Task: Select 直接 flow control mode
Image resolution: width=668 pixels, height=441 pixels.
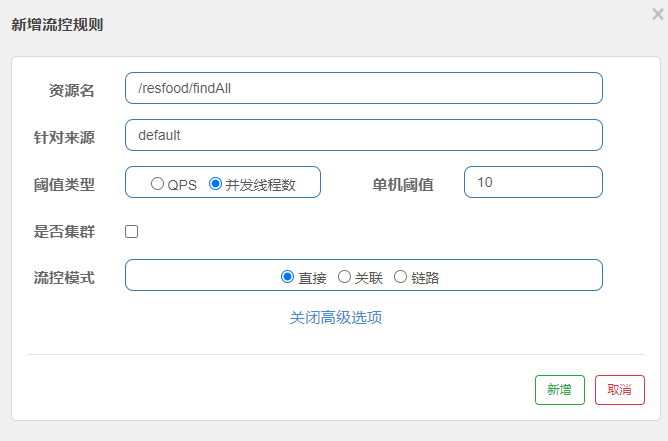Action: [288, 277]
